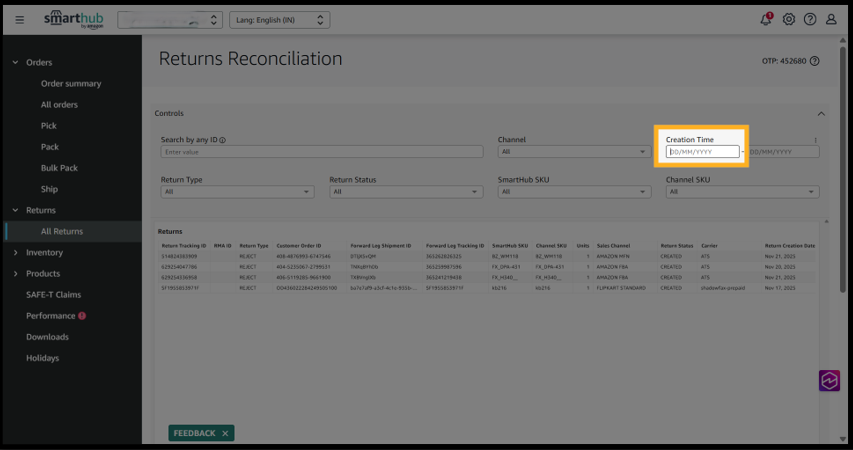Click the OTP help icon
The height and width of the screenshot is (450, 853).
pyautogui.click(x=815, y=61)
